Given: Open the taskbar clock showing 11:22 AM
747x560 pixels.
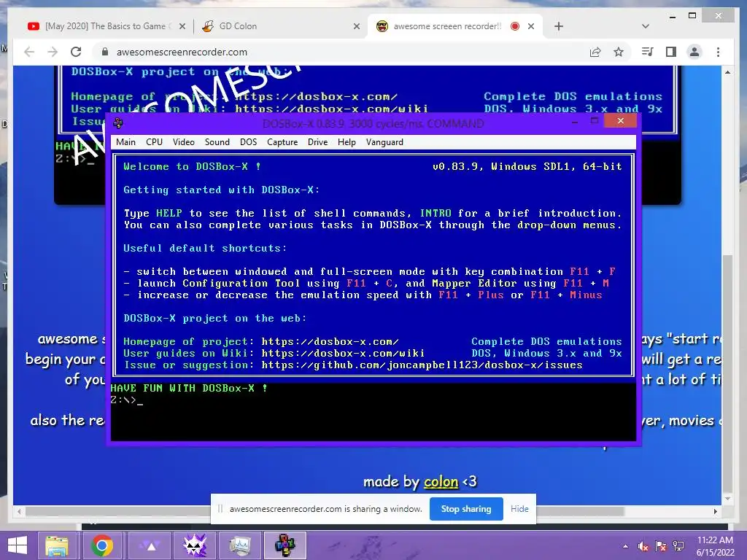Looking at the screenshot, I should point(715,546).
